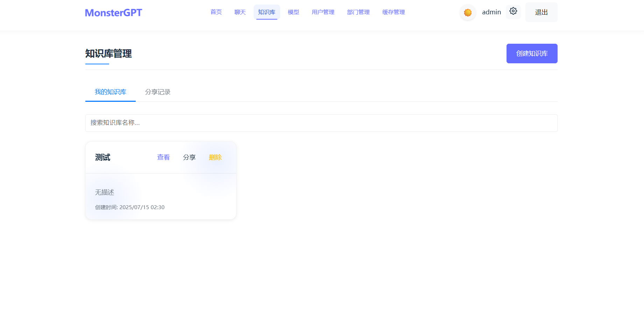Screen dimensions: 644x334
Task: Open the 模型 nav item
Action: point(293,12)
